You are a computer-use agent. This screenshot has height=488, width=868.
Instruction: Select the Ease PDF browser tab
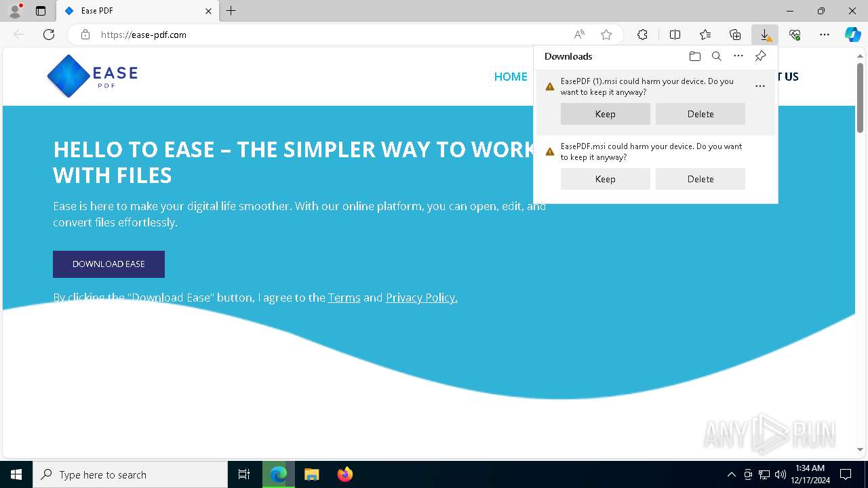click(x=138, y=11)
